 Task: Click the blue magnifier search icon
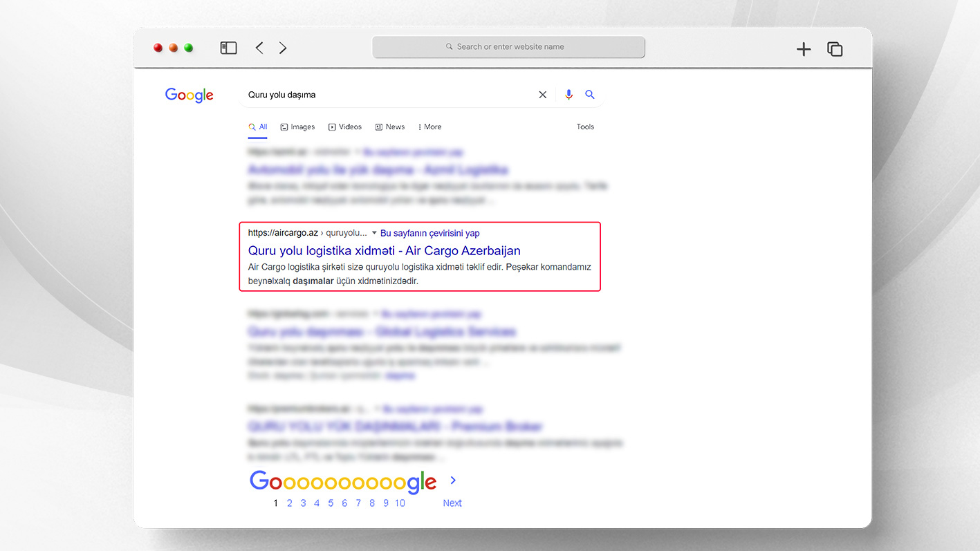click(590, 95)
